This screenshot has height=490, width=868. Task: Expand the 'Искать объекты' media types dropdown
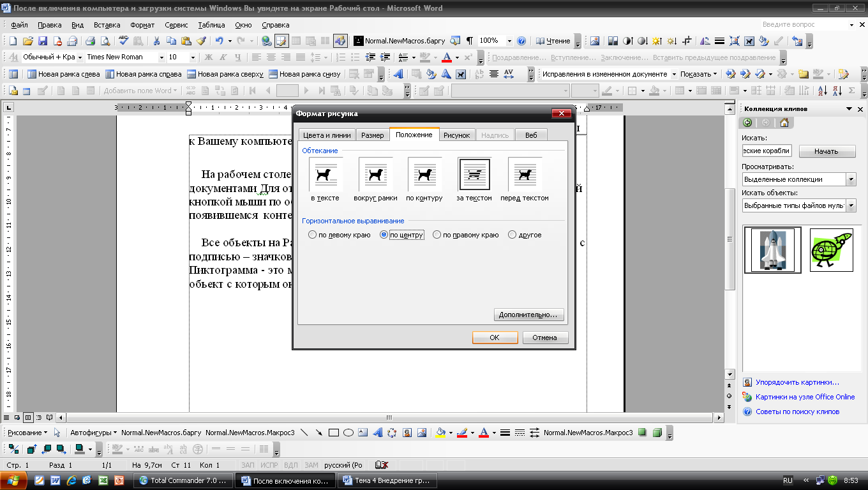tap(851, 205)
